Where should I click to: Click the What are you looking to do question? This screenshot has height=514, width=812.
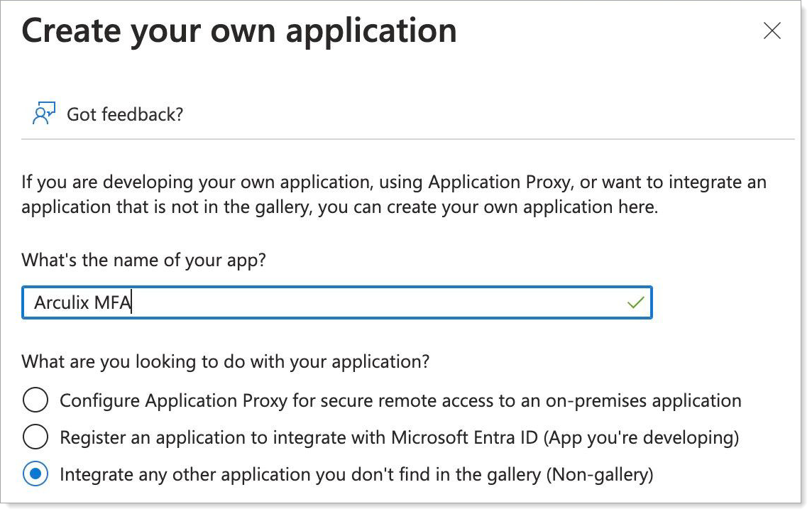click(x=226, y=361)
